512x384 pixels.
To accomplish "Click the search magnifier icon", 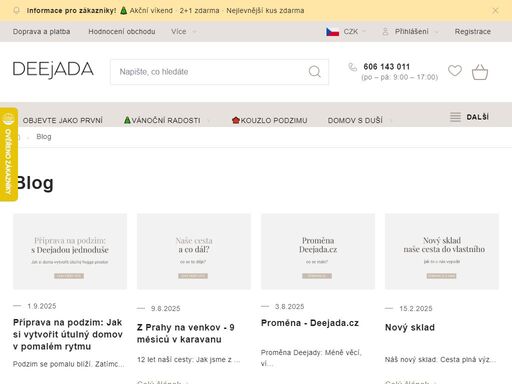I will coord(314,71).
